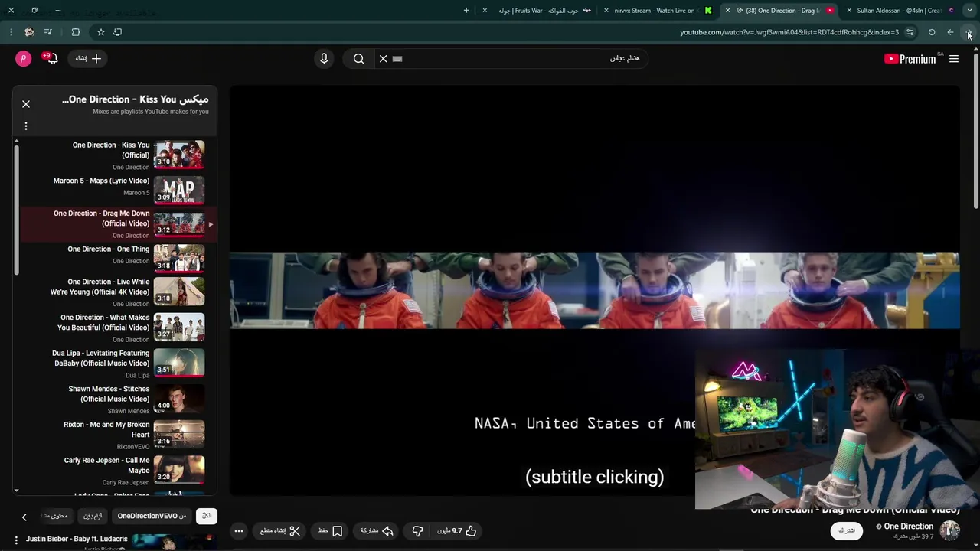The height and width of the screenshot is (551, 980).
Task: Go to YouTube Premium home logo
Action: [912, 59]
